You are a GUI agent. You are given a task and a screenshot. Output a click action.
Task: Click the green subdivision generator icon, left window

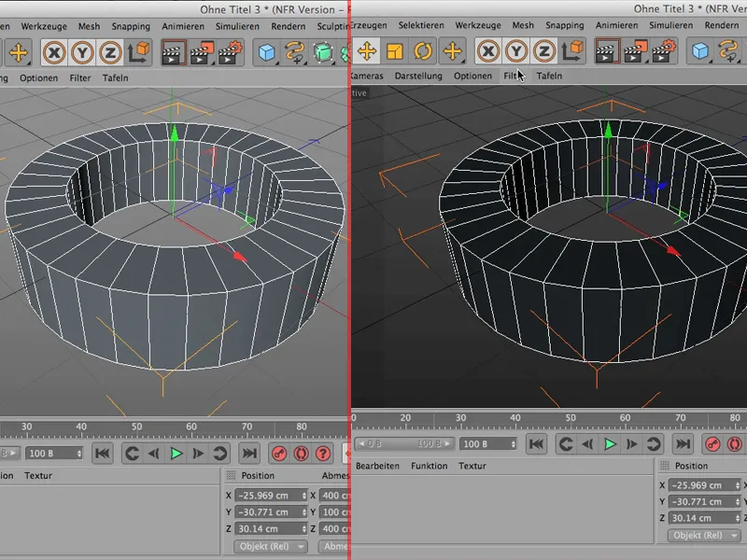(x=323, y=52)
